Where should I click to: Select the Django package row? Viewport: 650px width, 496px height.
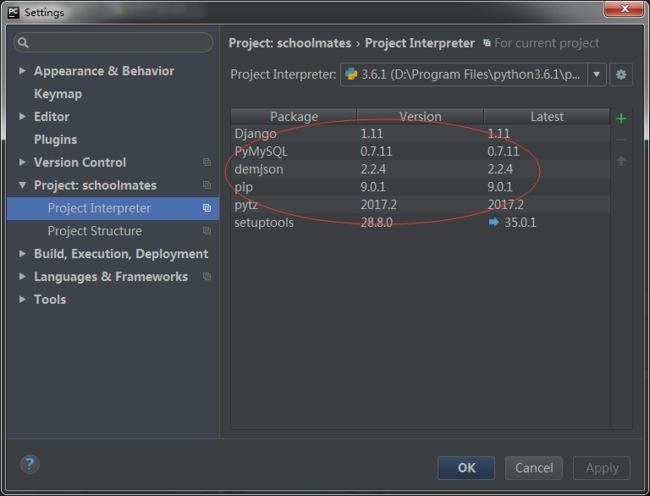[x=420, y=133]
